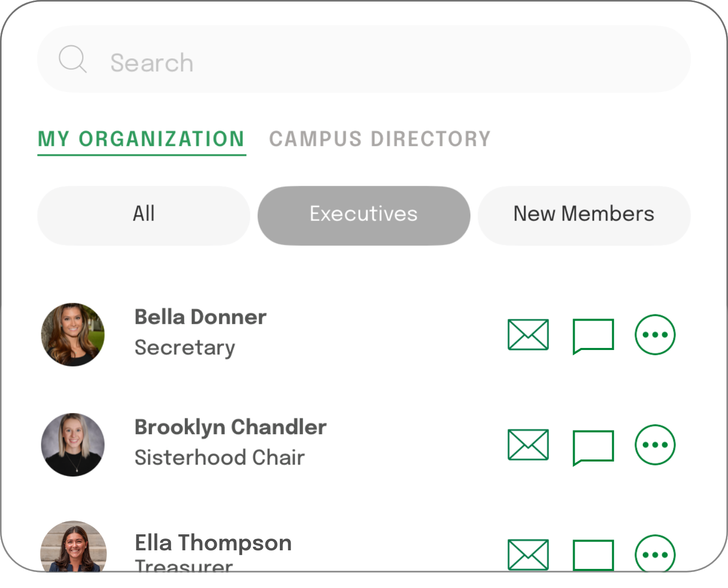Message Bella Donner via chat icon

pos(593,336)
